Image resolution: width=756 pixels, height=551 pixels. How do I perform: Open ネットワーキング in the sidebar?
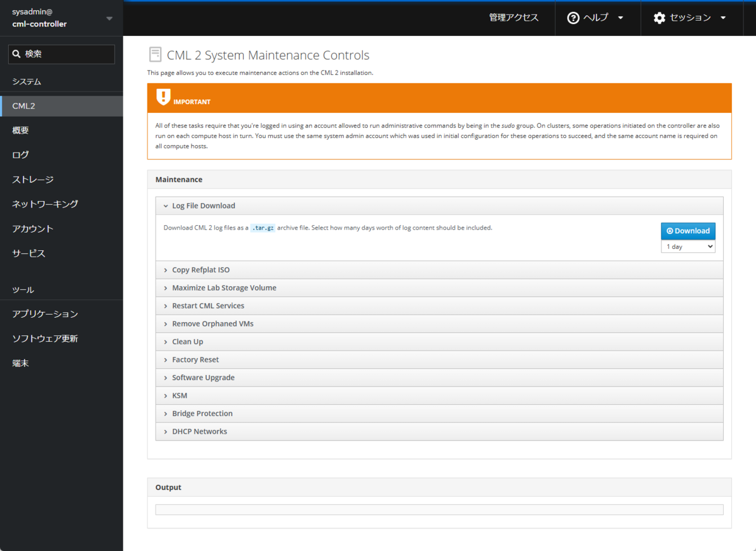(61, 204)
